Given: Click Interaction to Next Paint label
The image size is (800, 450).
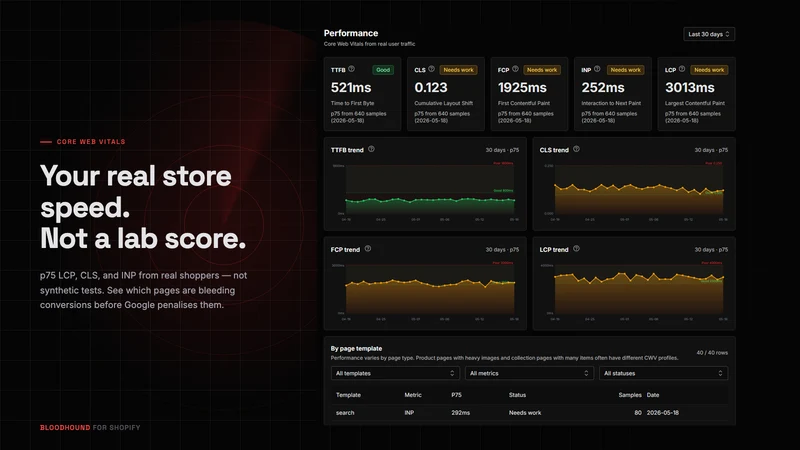Looking at the screenshot, I should [611, 103].
